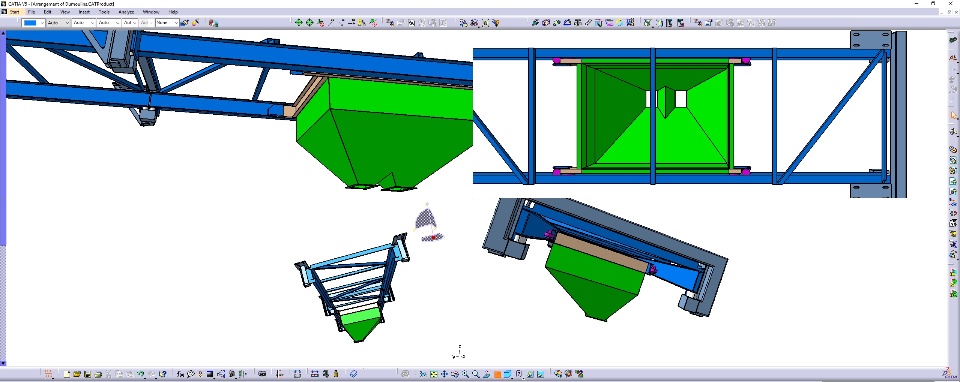
Task: Open the Start menu
Action: pos(14,12)
